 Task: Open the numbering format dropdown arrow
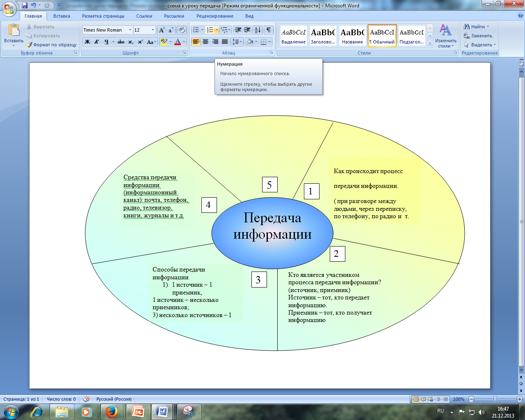[217, 30]
